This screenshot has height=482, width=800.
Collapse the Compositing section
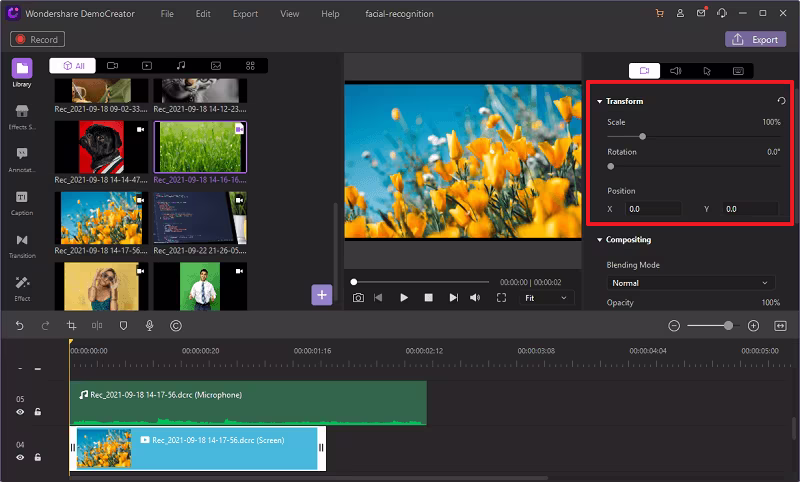pyautogui.click(x=599, y=240)
